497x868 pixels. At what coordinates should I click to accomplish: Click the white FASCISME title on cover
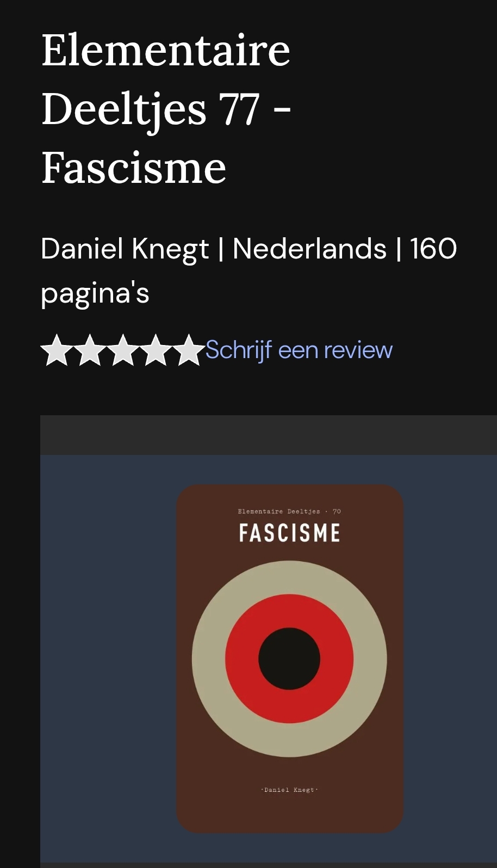pos(290,533)
